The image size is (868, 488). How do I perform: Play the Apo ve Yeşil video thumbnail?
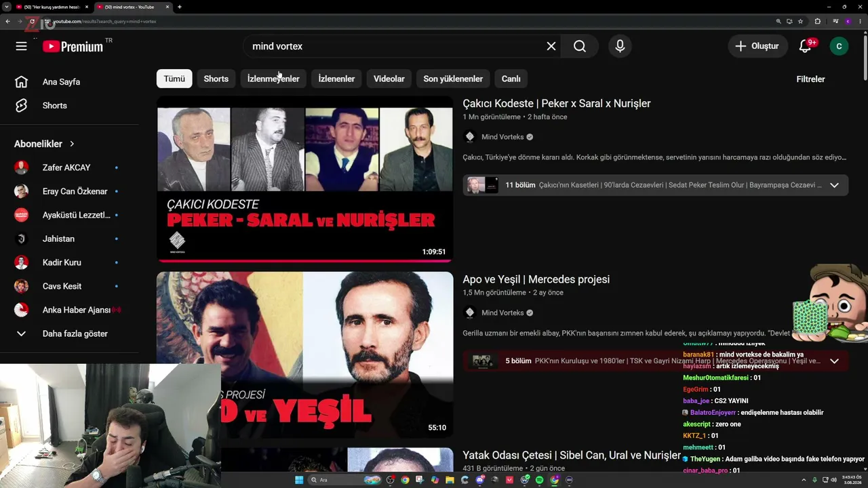pos(304,354)
